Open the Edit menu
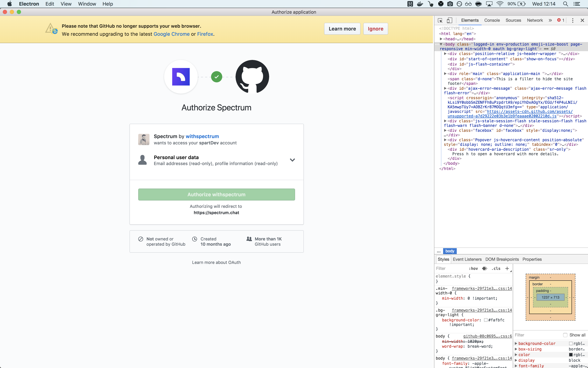Screen dimensions: 588x368 click(50, 4)
